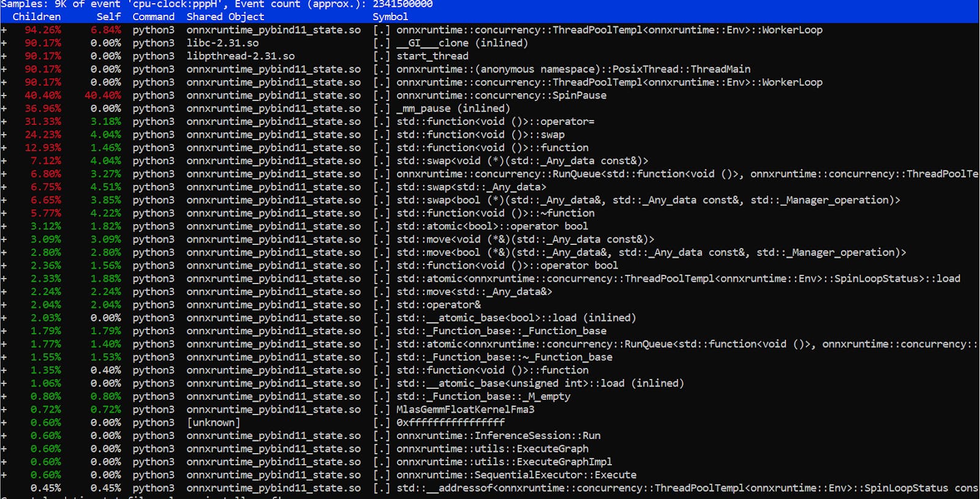Expand the start_thread row's plus sign
This screenshot has width=980, height=499.
(x=4, y=56)
